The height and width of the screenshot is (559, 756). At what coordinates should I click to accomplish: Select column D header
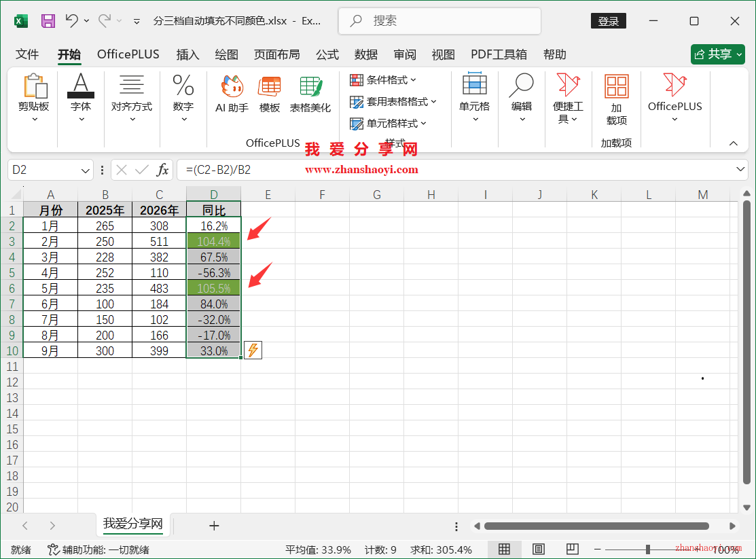[213, 194]
